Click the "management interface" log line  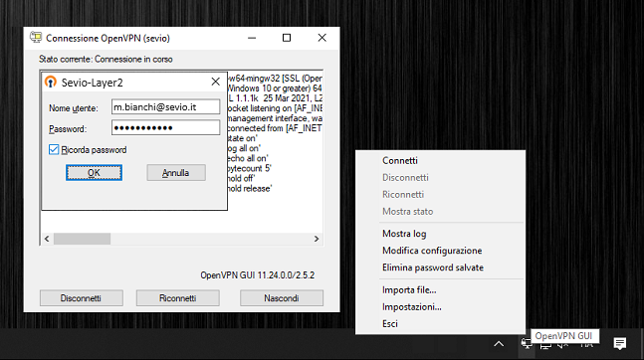point(275,118)
